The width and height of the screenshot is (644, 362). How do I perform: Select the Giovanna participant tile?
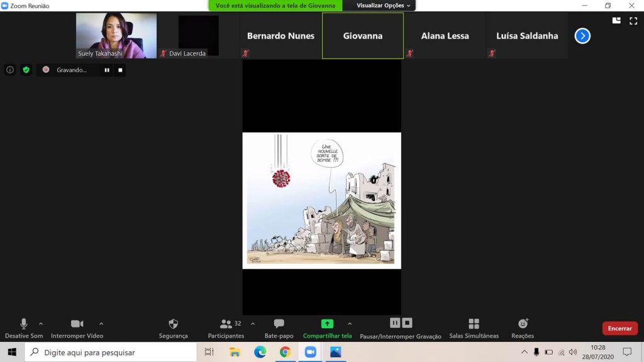coord(363,36)
